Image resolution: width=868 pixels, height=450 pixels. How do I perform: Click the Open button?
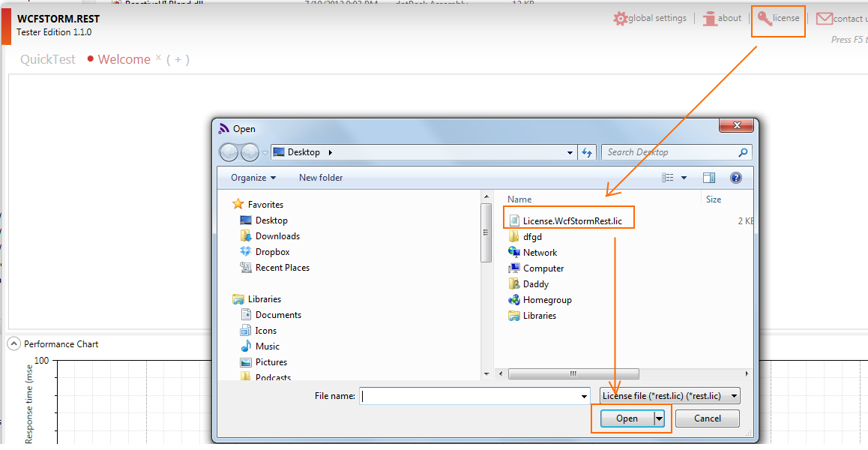[x=626, y=418]
